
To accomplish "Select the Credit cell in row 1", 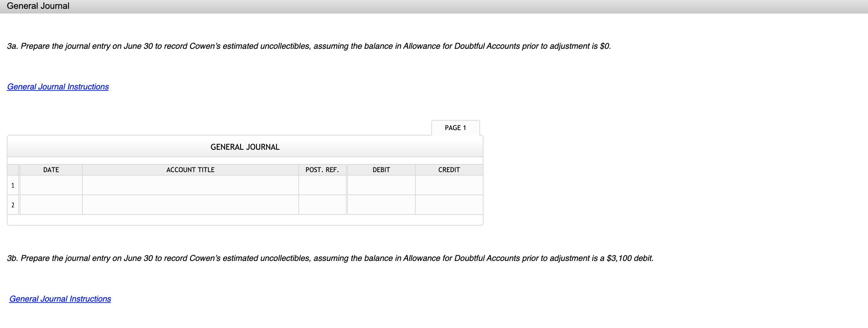I will (449, 185).
